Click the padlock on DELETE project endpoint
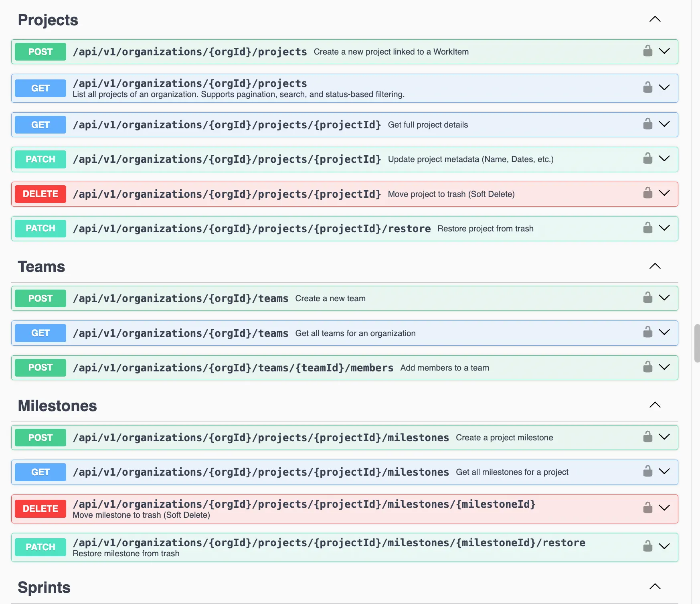 tap(647, 194)
